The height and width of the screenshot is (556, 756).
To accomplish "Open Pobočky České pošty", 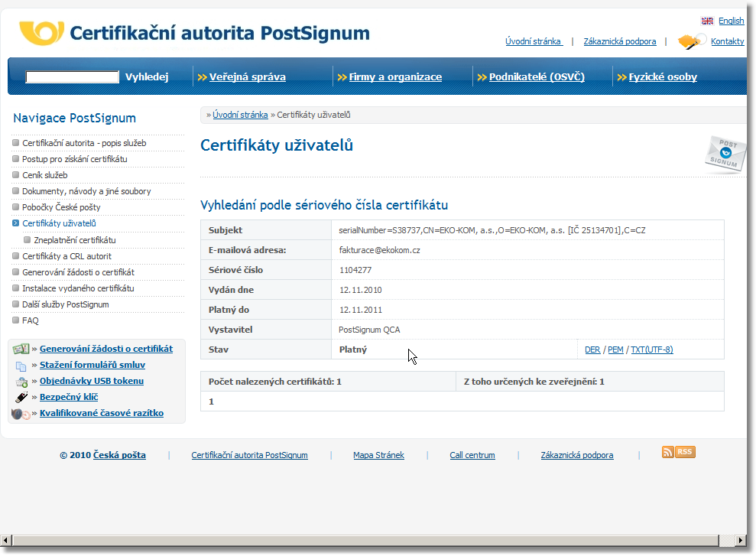I will pyautogui.click(x=61, y=206).
